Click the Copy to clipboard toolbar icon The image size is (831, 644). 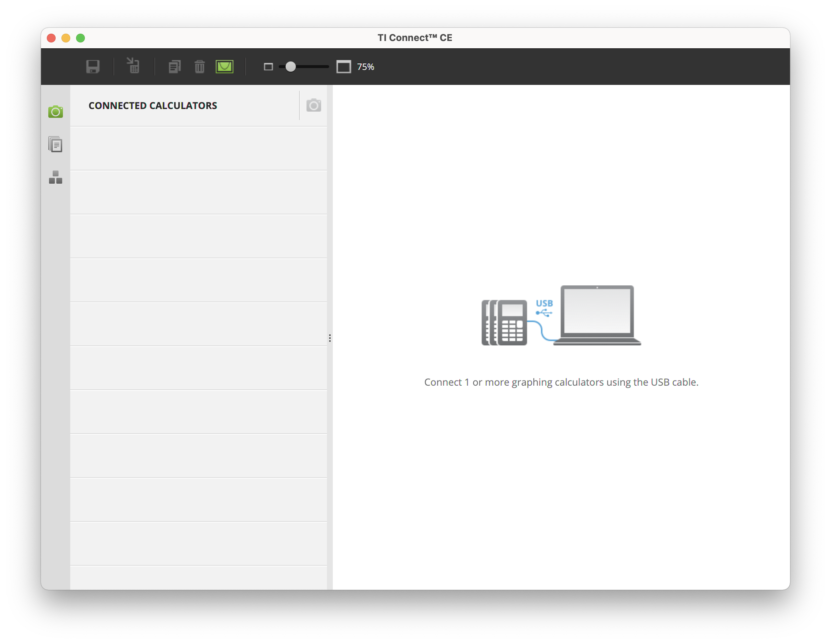174,67
